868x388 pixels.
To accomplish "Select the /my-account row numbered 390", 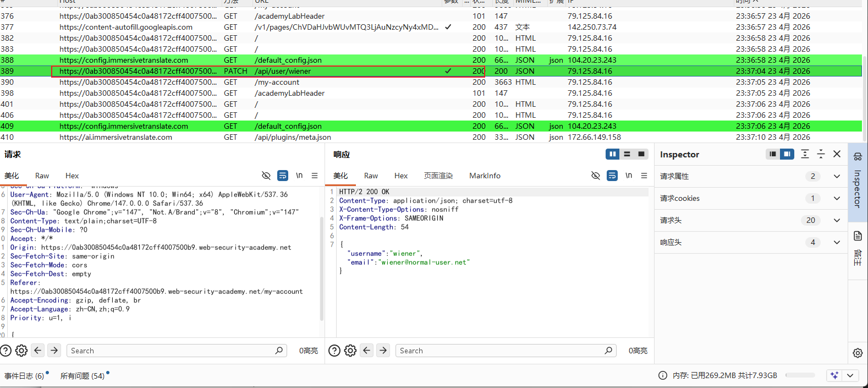I will [431, 82].
